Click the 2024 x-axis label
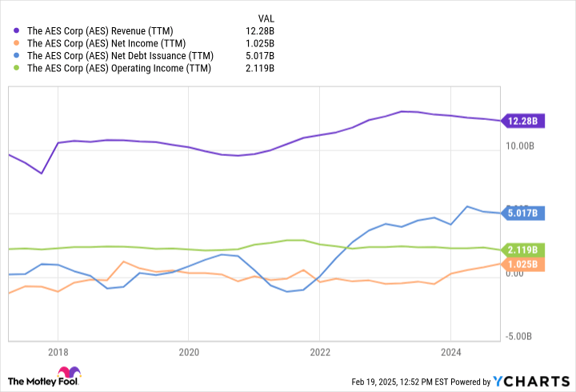The width and height of the screenshot is (576, 392). click(450, 353)
